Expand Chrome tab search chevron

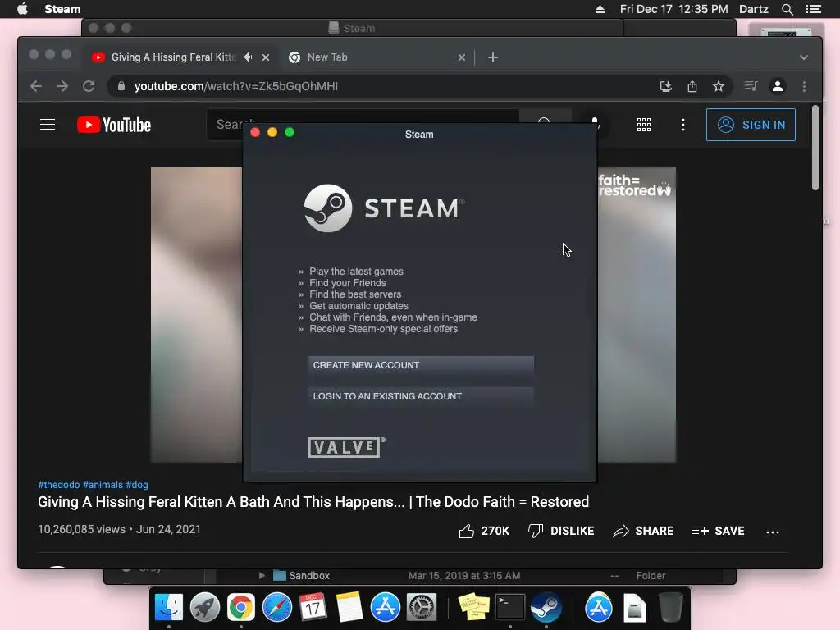804,57
